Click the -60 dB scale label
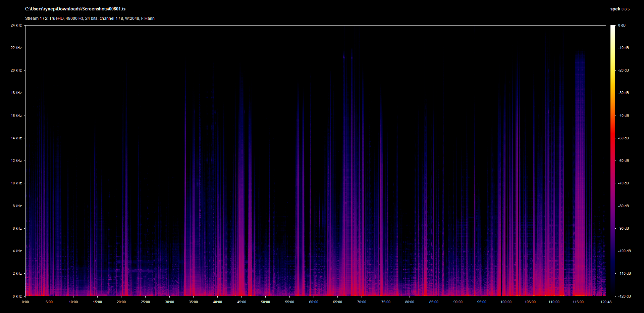The image size is (644, 313). click(624, 161)
